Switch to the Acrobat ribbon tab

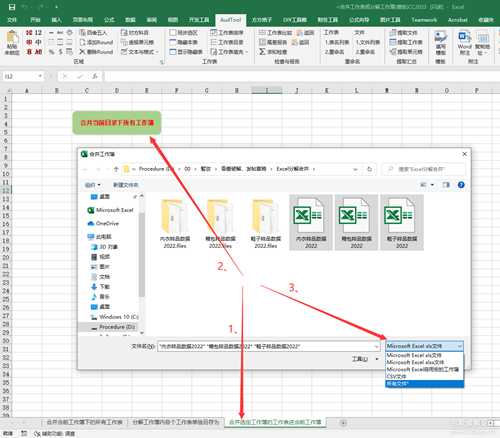point(457,20)
